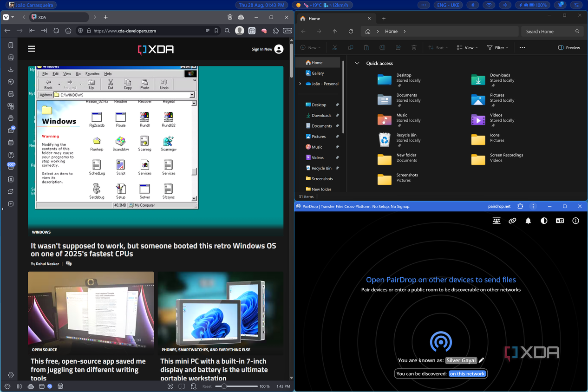Open the Vivaldi contacts panel
The height and width of the screenshot is (392, 588).
[x=11, y=179]
